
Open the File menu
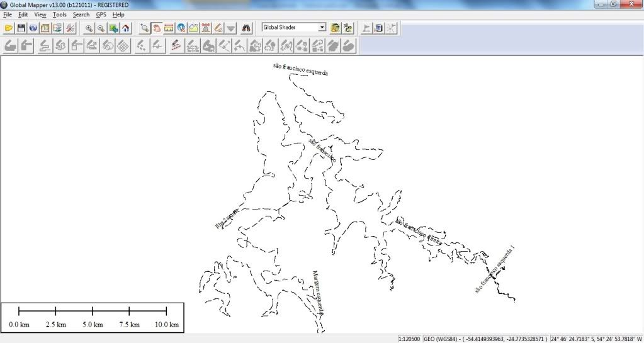8,14
